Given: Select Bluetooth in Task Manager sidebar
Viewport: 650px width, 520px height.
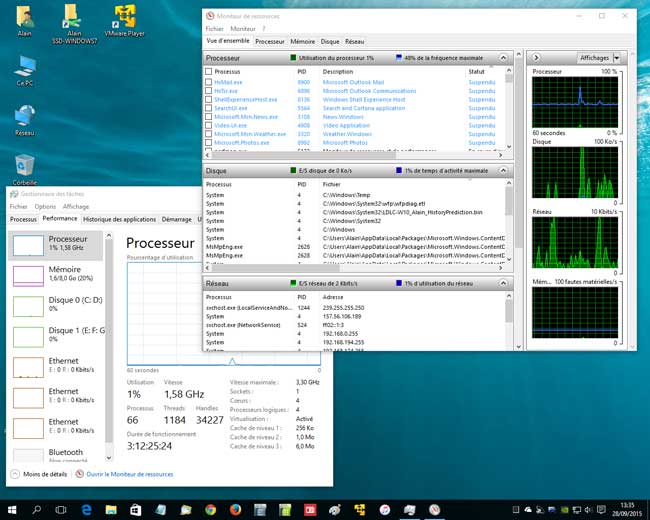Looking at the screenshot, I should (56, 454).
